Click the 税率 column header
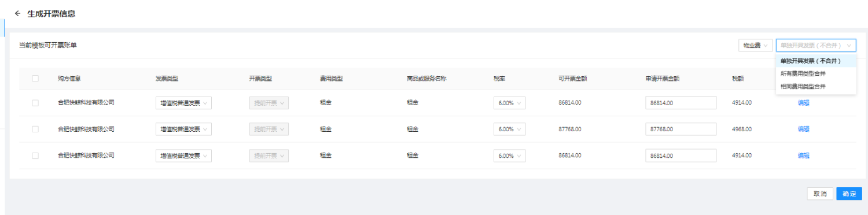This screenshot has height=215, width=868. [499, 79]
